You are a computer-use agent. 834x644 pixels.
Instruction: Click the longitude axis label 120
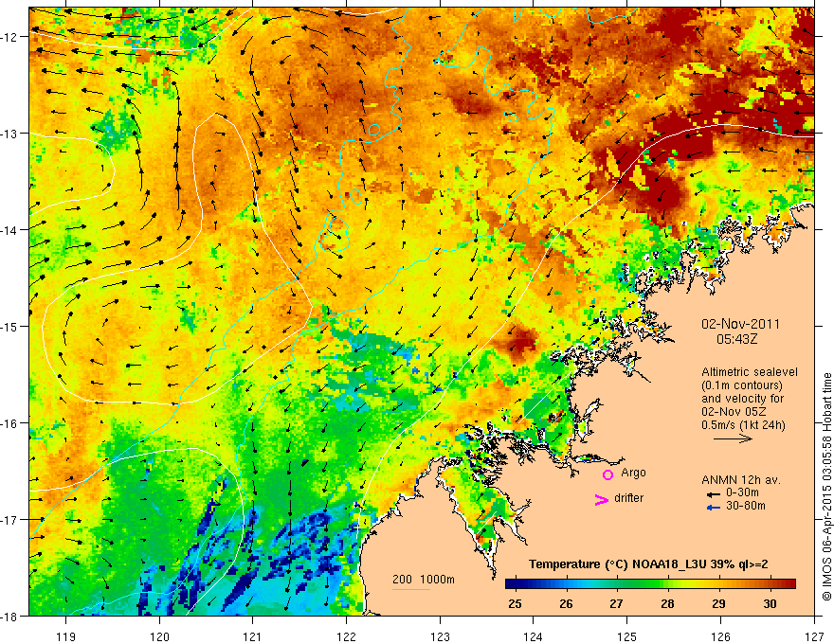click(159, 636)
